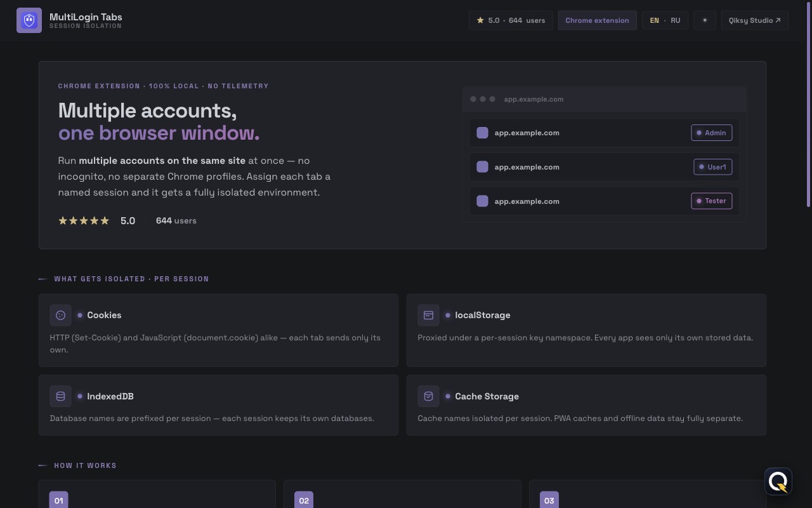
Task: Click the five-star rating in hero
Action: [84, 221]
